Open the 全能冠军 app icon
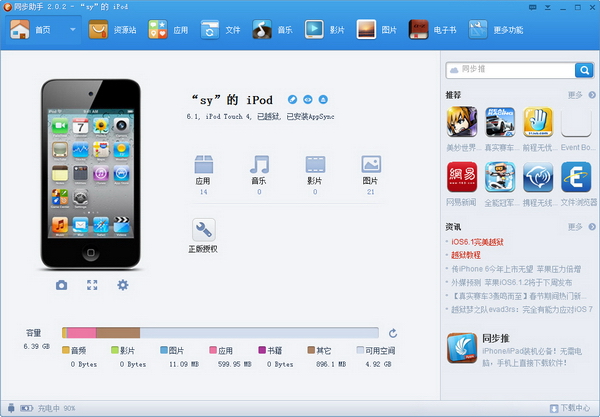The width and height of the screenshot is (600, 417). click(500, 177)
